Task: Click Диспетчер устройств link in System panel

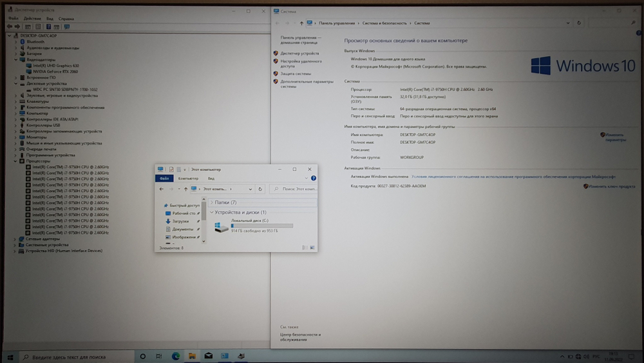Action: tap(299, 54)
